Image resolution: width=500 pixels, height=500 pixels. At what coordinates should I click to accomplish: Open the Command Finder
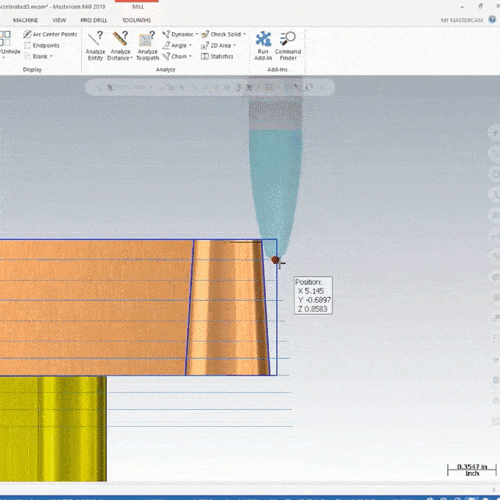tap(288, 45)
